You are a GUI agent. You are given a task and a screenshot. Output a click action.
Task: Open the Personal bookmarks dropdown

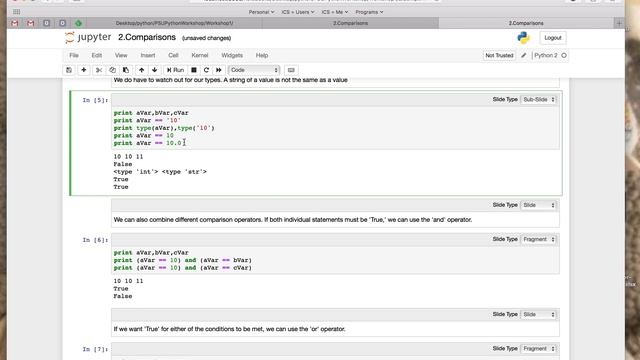click(261, 12)
